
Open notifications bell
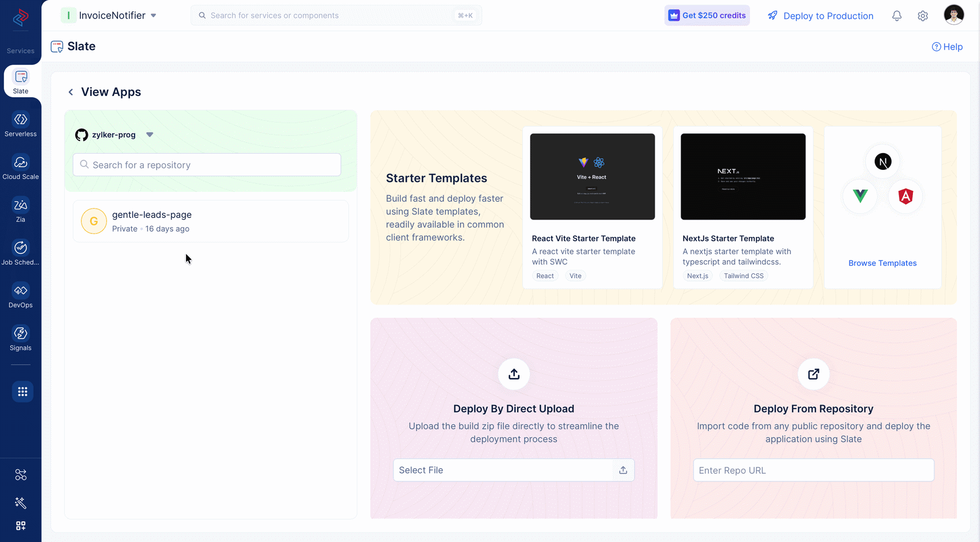897,16
